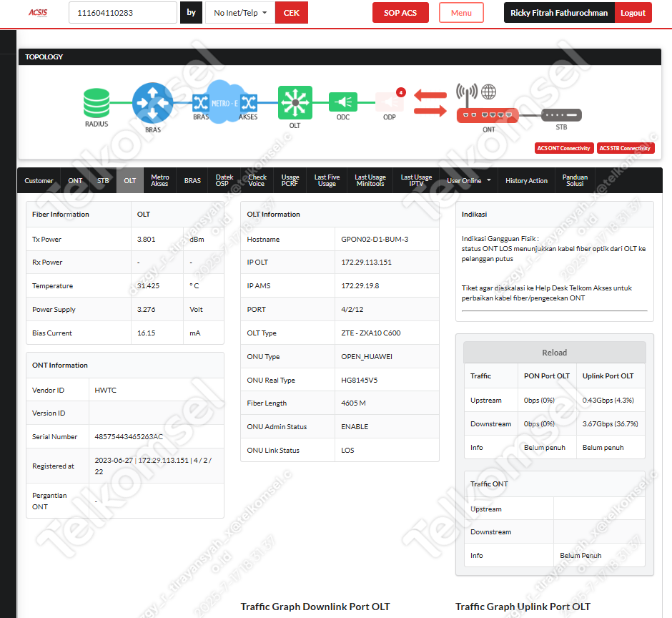Click the ONU Type value OPEN_HUAWEI

pyautogui.click(x=367, y=356)
